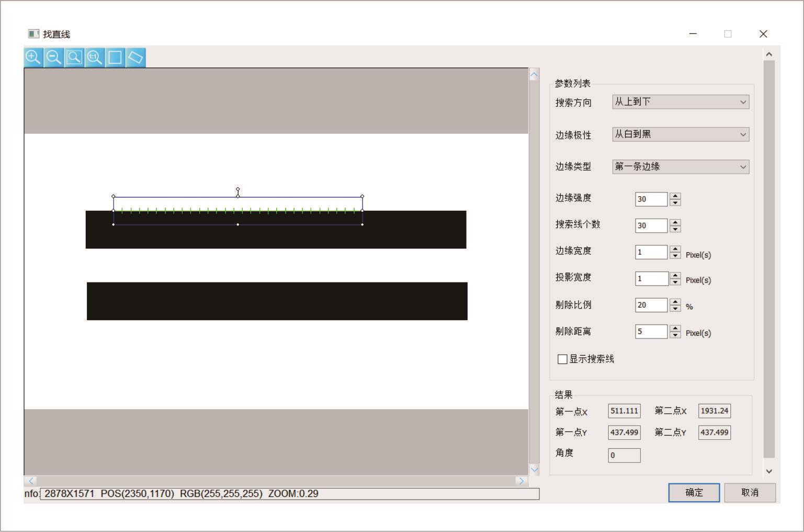Click the zoom in magnifier icon
Image resolution: width=804 pixels, height=532 pixels.
pyautogui.click(x=33, y=57)
